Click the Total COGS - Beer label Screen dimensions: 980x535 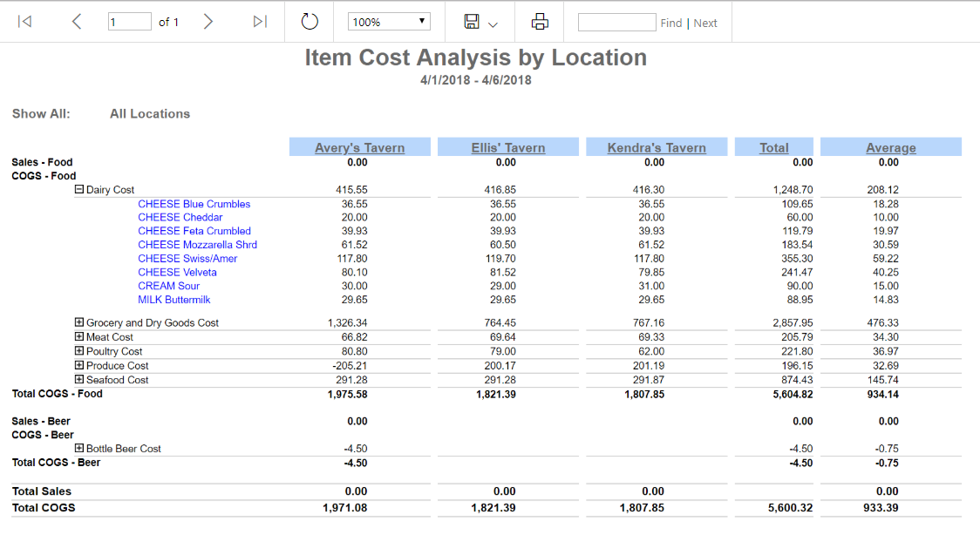[x=57, y=463]
